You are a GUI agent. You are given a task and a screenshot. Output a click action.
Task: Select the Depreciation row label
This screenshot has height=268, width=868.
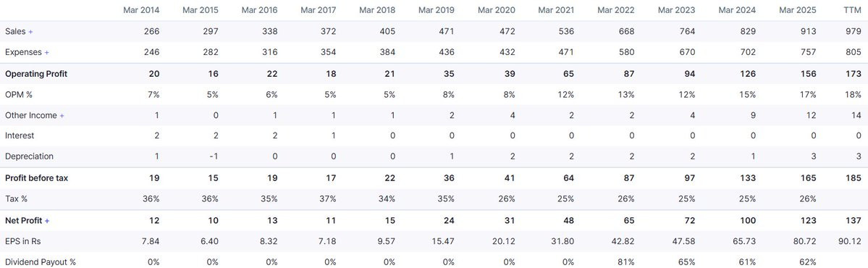pyautogui.click(x=30, y=156)
